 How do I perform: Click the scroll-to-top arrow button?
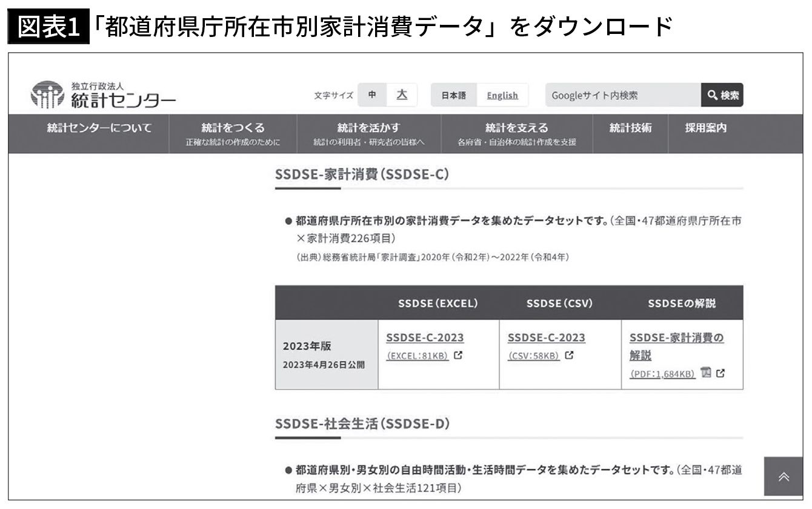point(783,477)
